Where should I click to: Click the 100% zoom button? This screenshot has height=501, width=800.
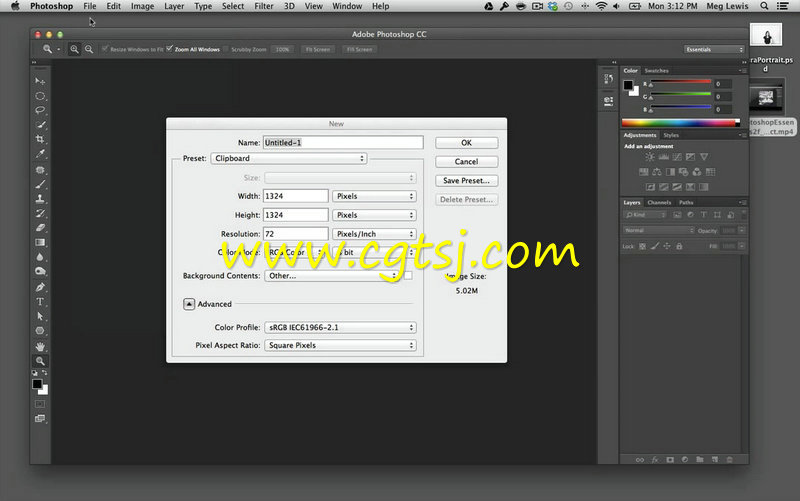282,49
